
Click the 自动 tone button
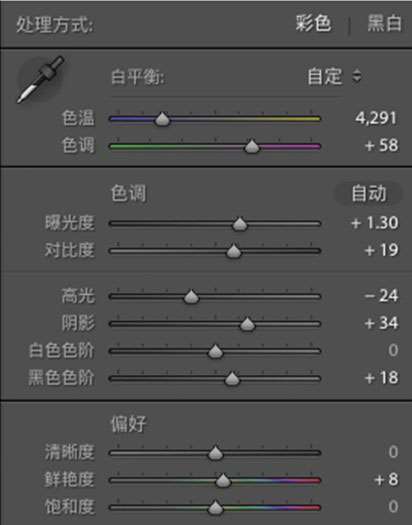tap(368, 194)
